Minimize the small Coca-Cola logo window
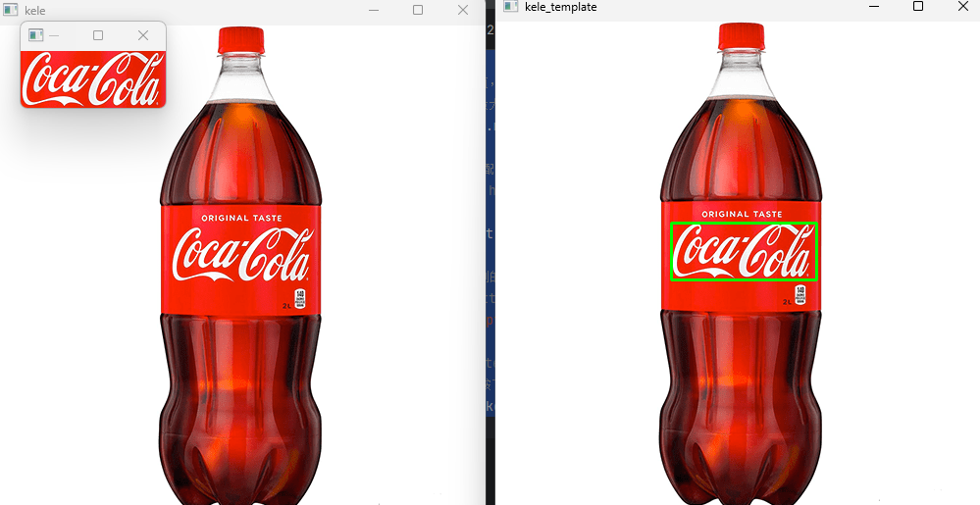The image size is (980, 505). pos(54,35)
